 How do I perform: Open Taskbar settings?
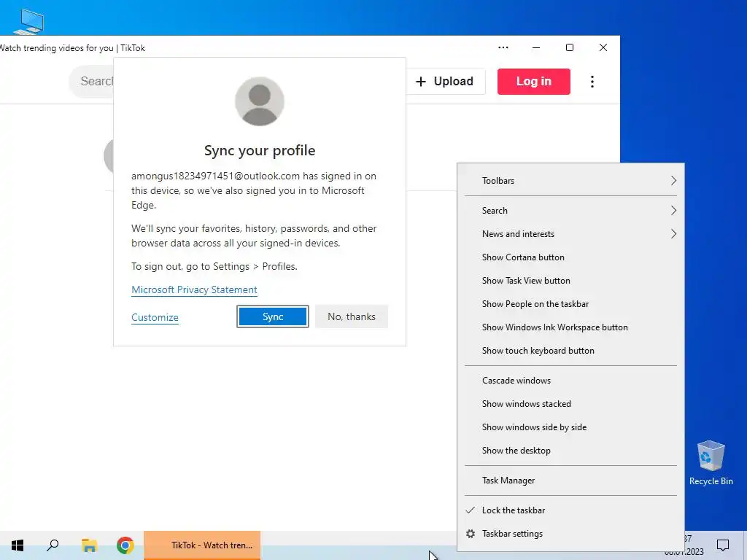tap(570, 534)
